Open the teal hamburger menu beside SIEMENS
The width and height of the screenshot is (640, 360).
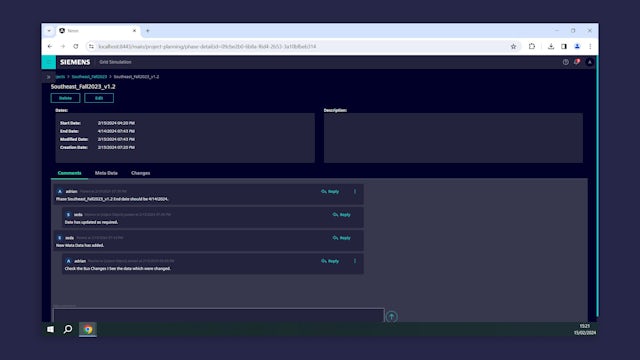(49, 62)
